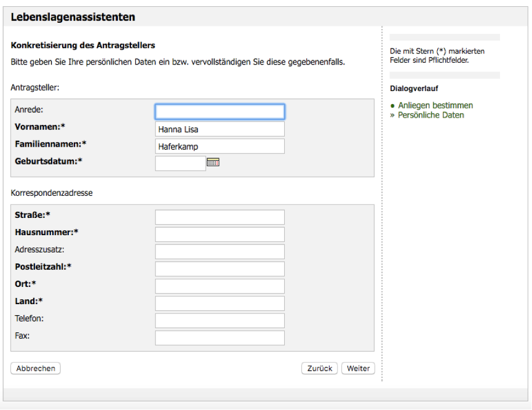Image resolution: width=532 pixels, height=410 pixels.
Task: Select the Land input box
Action: [x=220, y=303]
